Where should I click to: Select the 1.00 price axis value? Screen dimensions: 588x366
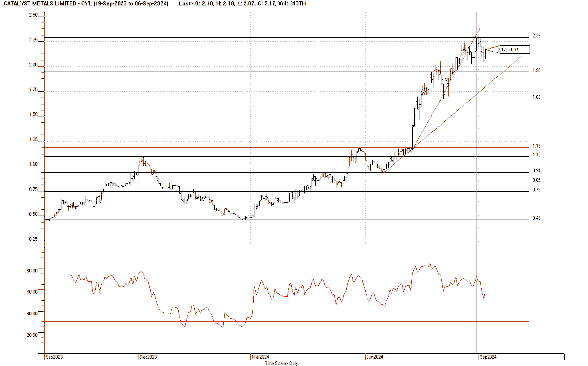(x=33, y=165)
